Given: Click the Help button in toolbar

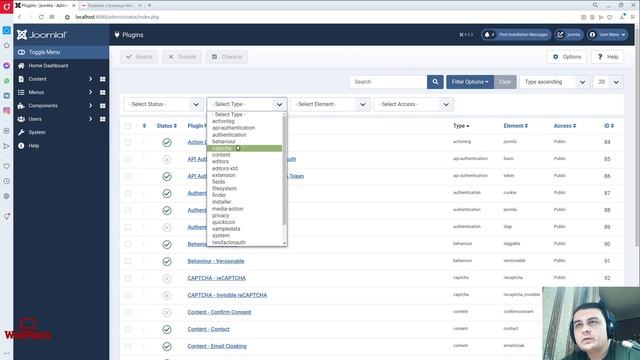Looking at the screenshot, I should tap(607, 57).
